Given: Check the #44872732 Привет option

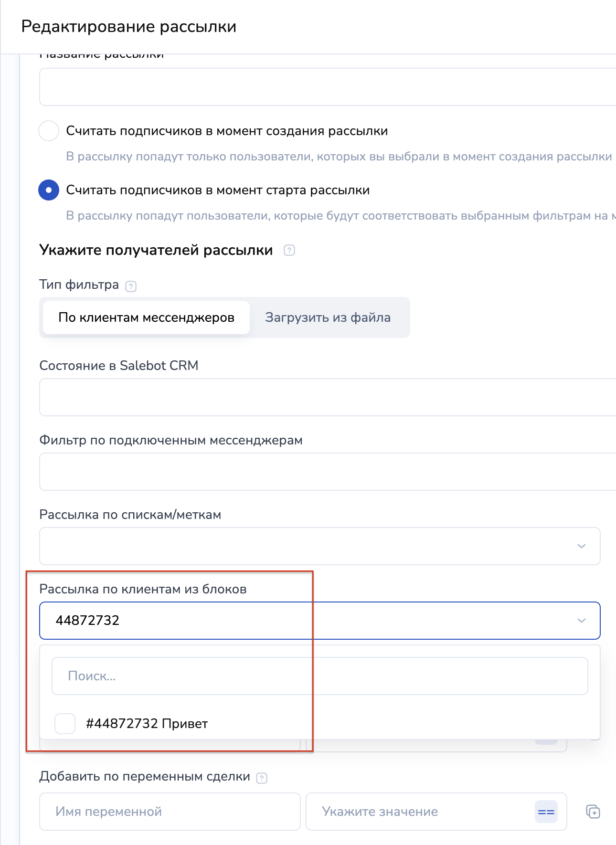Looking at the screenshot, I should coord(65,723).
